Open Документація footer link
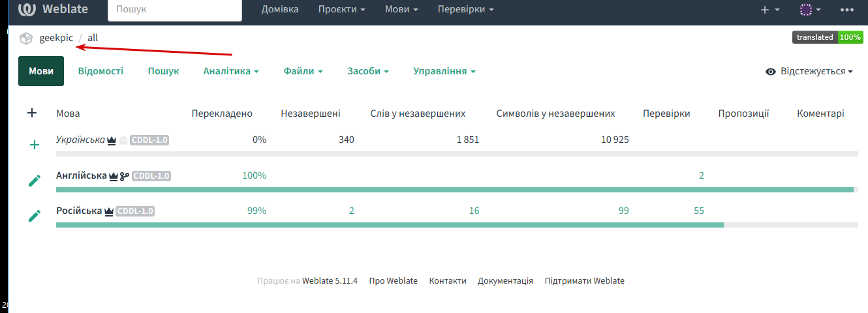Screen dimensions: 868x313 coord(505,281)
